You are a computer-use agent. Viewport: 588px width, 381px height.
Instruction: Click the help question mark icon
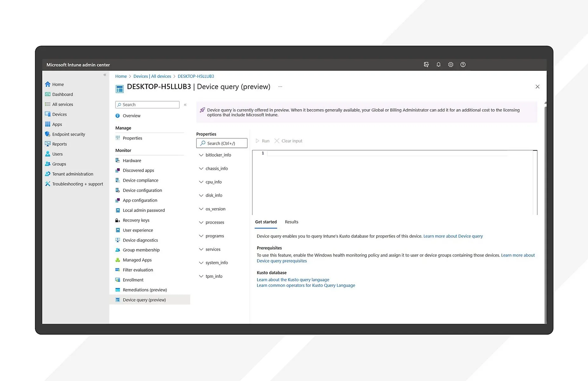(x=463, y=64)
